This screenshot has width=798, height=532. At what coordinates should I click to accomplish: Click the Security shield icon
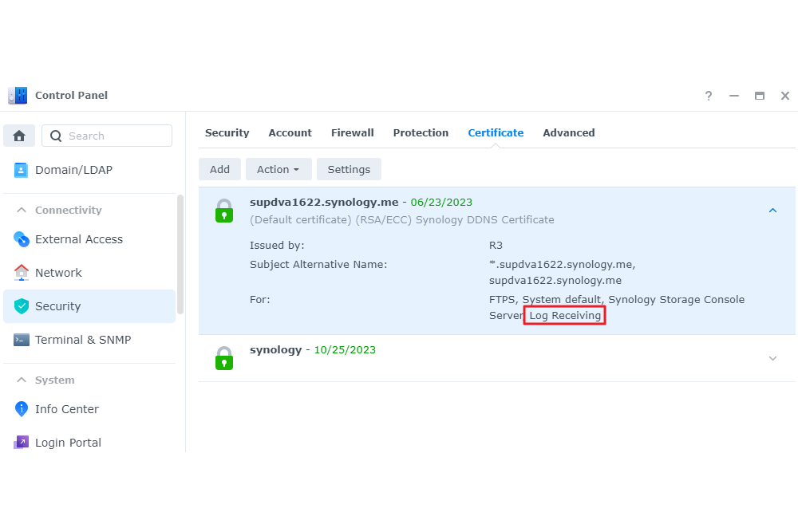tap(22, 306)
